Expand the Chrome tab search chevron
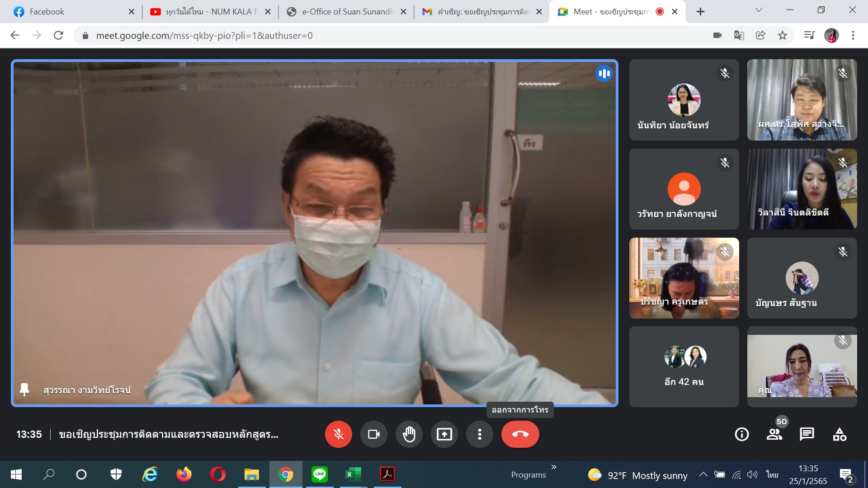Screen dimensions: 868x488 click(759, 10)
